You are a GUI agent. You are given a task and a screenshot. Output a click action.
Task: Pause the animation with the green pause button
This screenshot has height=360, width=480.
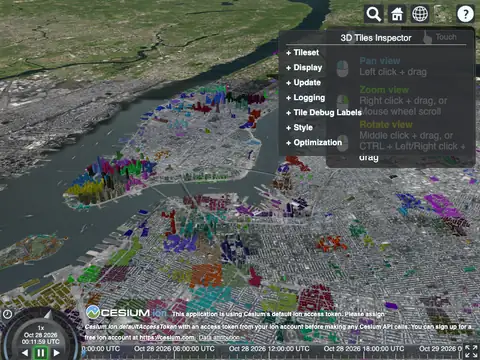41,353
